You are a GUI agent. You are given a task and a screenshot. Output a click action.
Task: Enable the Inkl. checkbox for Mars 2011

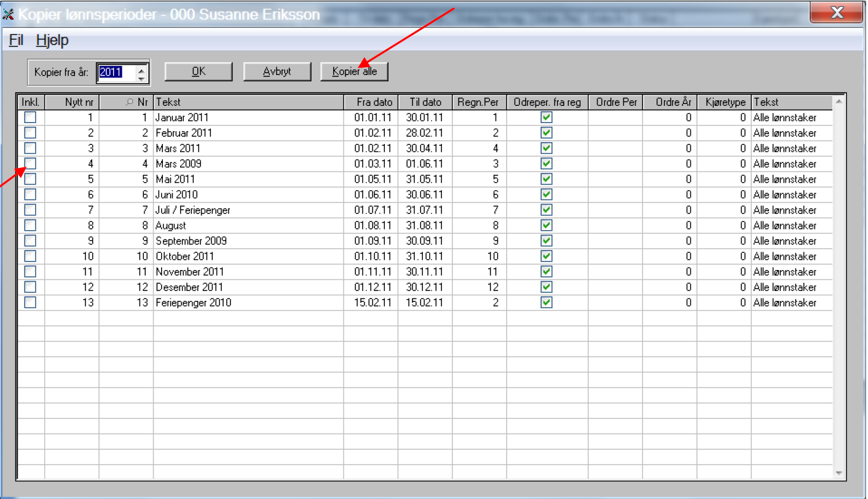click(x=30, y=148)
